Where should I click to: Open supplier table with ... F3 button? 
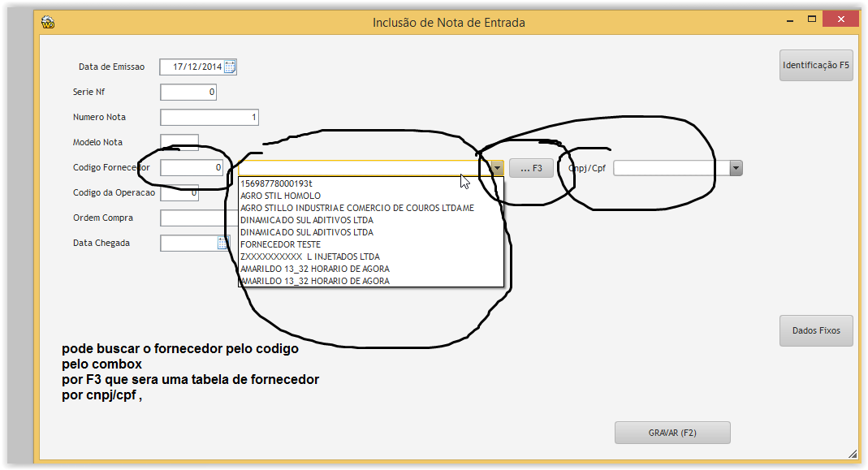(531, 168)
